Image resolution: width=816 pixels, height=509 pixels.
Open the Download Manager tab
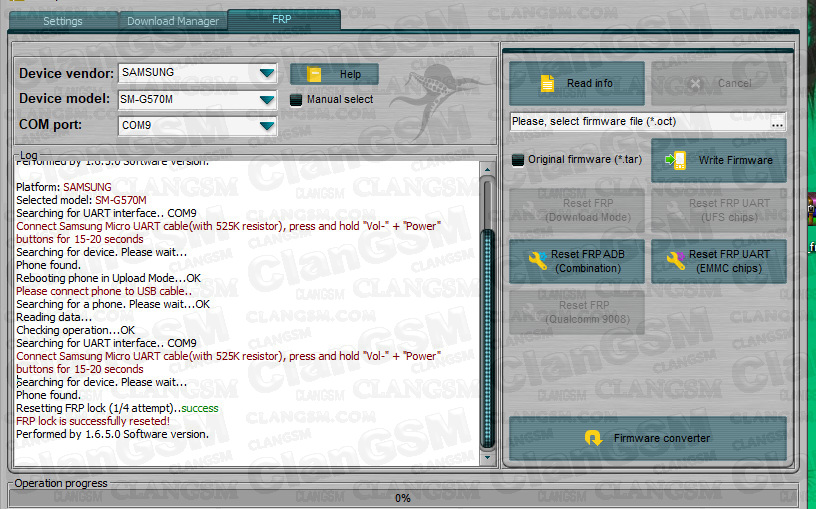pyautogui.click(x=173, y=21)
